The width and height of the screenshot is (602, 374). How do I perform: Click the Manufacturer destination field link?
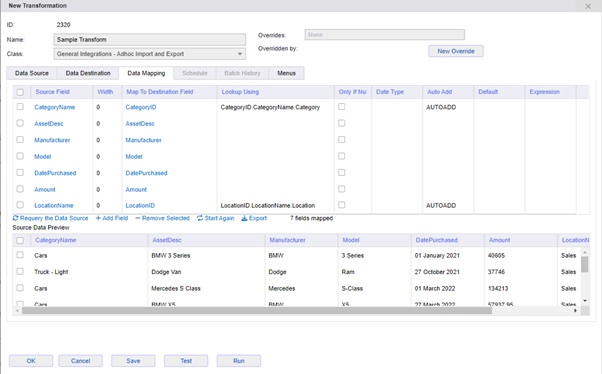[x=144, y=140]
